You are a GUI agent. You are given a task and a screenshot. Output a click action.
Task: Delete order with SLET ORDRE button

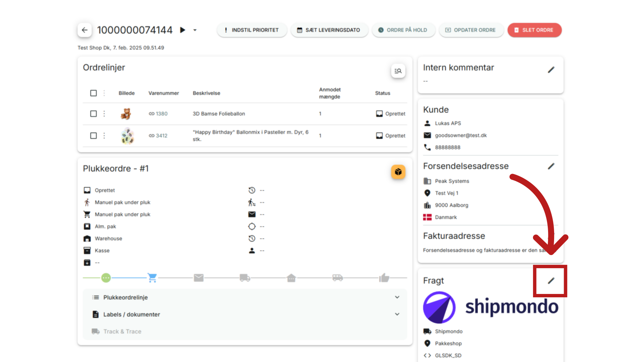(x=534, y=30)
